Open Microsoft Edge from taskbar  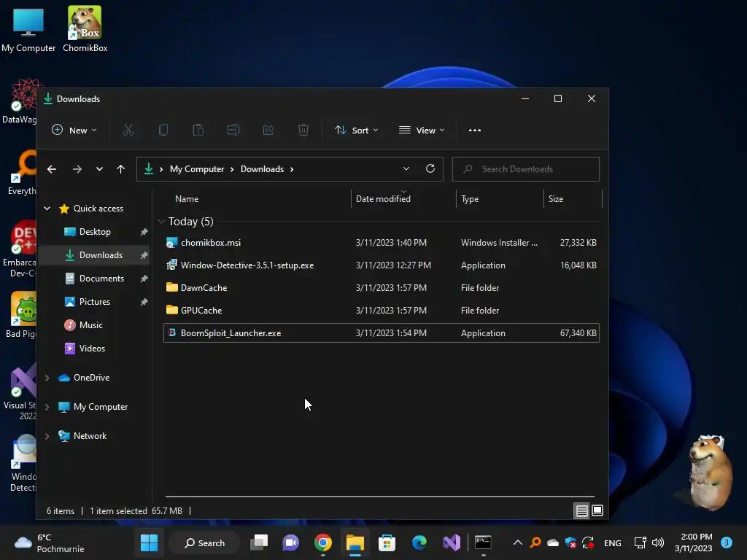(x=419, y=542)
